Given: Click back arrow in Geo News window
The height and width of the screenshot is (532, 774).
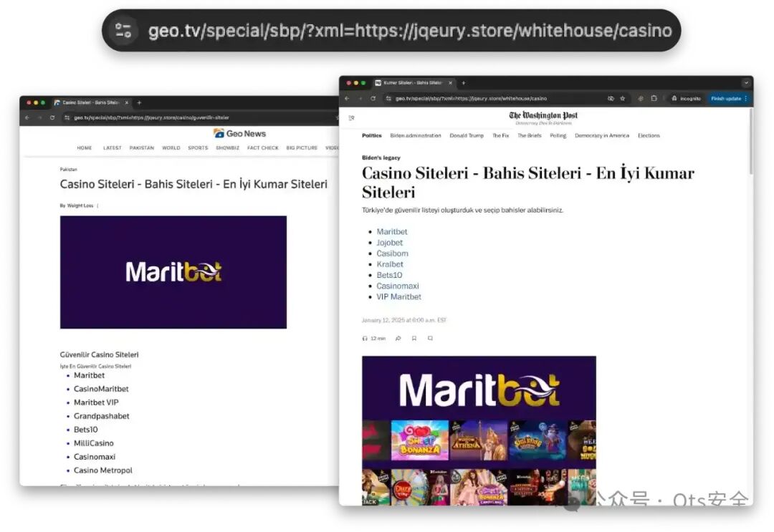Looking at the screenshot, I should point(27,118).
